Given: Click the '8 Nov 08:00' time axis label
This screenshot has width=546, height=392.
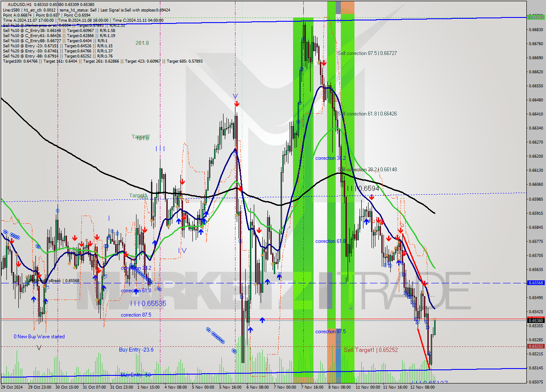Looking at the screenshot, I should click(x=340, y=387).
